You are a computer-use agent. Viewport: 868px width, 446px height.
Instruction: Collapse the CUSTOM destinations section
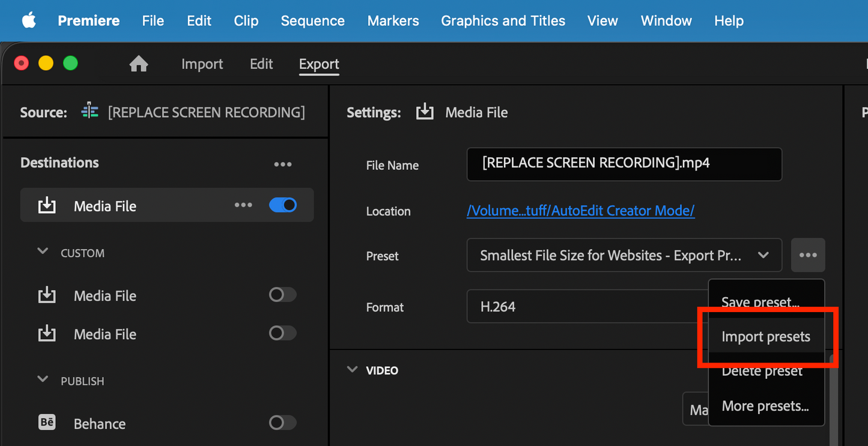click(x=43, y=252)
